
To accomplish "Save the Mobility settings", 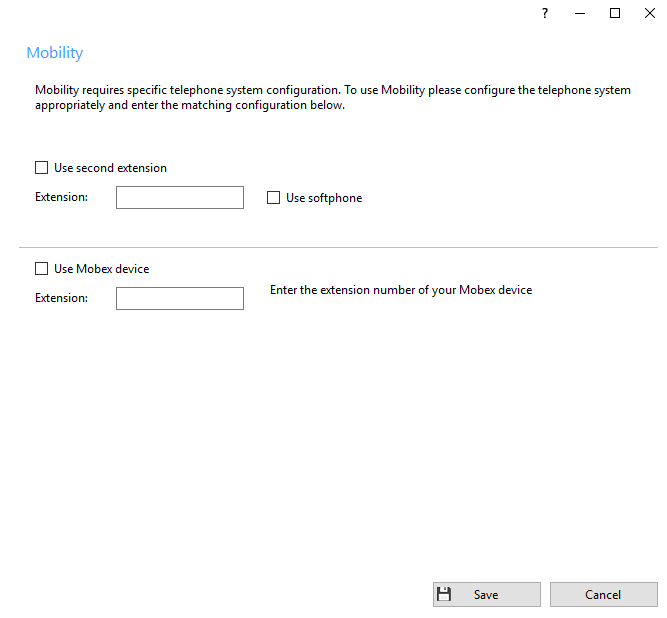I will (x=487, y=594).
